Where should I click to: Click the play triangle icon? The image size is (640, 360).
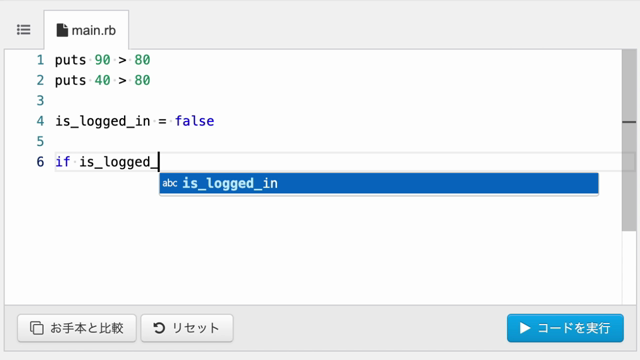(x=525, y=328)
